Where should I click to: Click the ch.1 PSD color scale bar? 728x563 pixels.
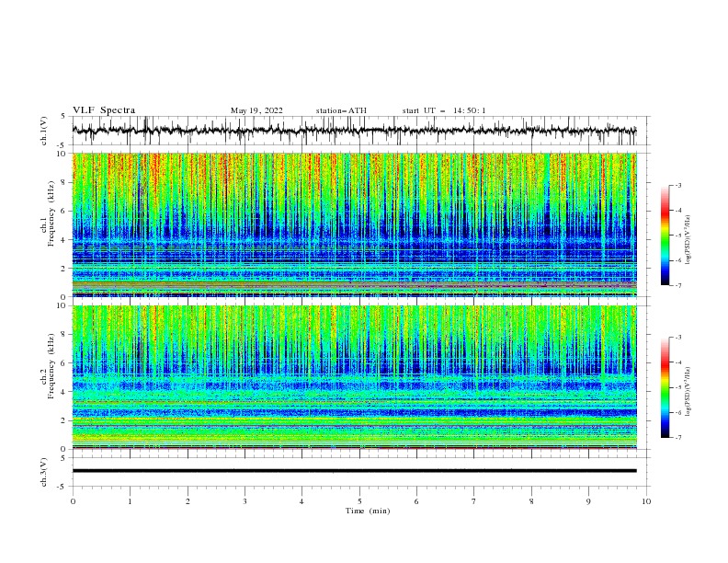pyautogui.click(x=665, y=236)
